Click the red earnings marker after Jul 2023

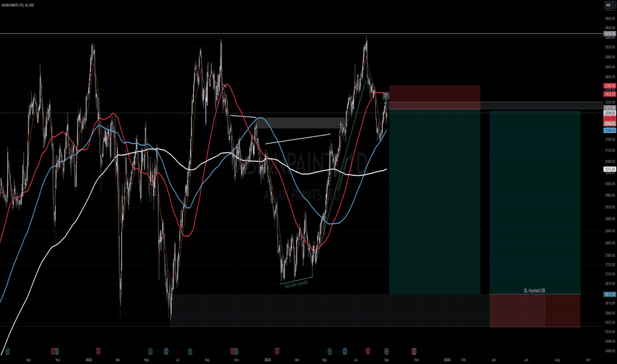(x=368, y=351)
